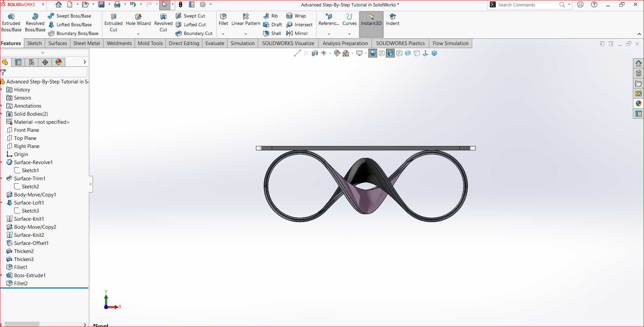Select Surface-Loft1 in the feature tree
This screenshot has height=327, width=644.
tap(29, 203)
